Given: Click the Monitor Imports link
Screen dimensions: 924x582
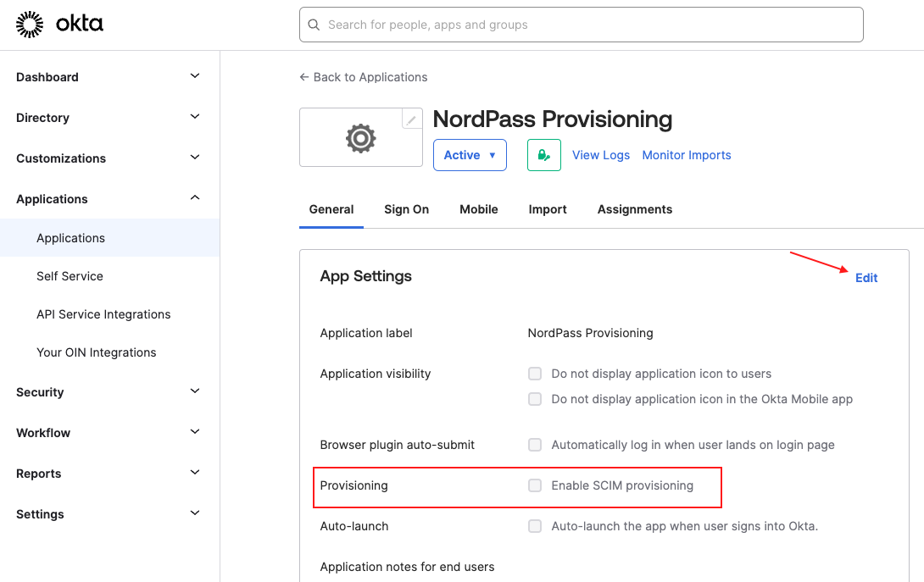Looking at the screenshot, I should (687, 155).
